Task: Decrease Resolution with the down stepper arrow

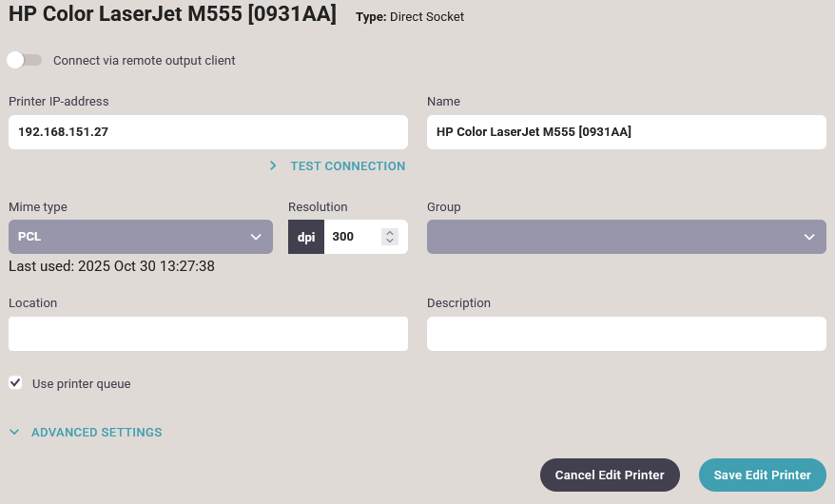Action: (390, 242)
